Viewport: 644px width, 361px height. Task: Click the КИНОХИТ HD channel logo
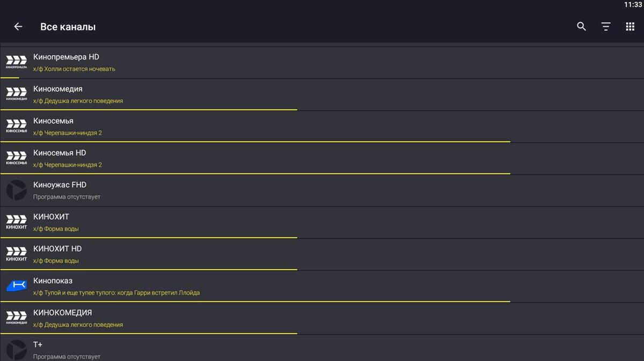tap(16, 254)
